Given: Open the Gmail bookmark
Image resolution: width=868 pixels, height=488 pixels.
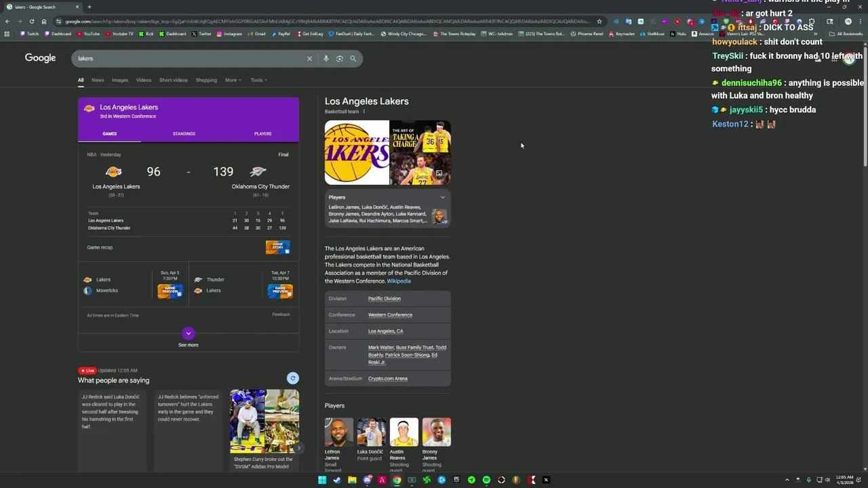Looking at the screenshot, I should pos(257,33).
